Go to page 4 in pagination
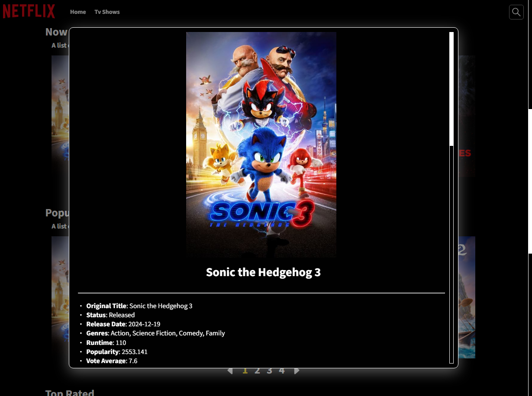Viewport: 532px width, 396px height. (x=282, y=371)
